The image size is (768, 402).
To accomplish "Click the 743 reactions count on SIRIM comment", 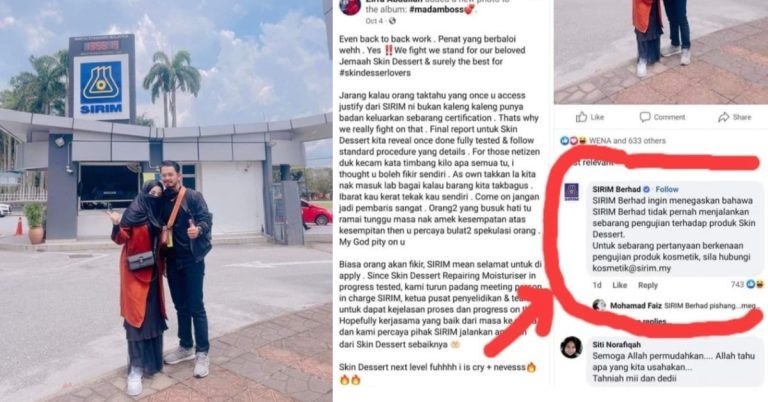I will (x=737, y=284).
